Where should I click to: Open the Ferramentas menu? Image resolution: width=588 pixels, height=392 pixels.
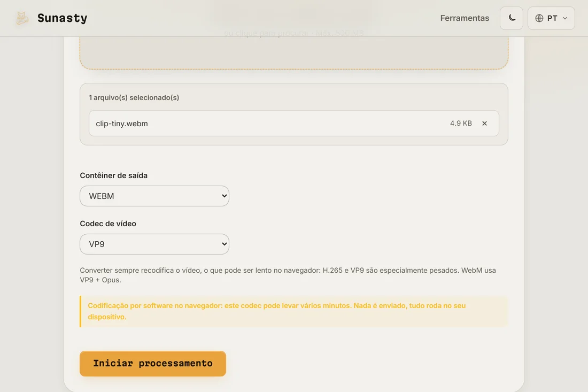pyautogui.click(x=465, y=18)
